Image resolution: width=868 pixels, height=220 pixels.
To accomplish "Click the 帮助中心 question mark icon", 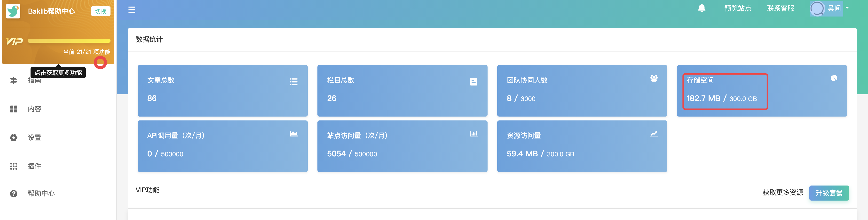I will pyautogui.click(x=14, y=194).
